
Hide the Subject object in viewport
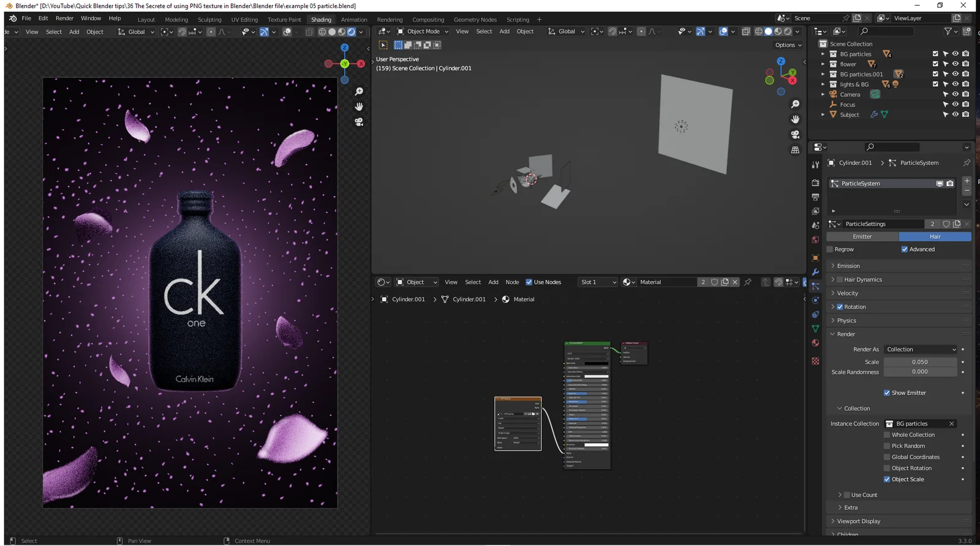(956, 114)
